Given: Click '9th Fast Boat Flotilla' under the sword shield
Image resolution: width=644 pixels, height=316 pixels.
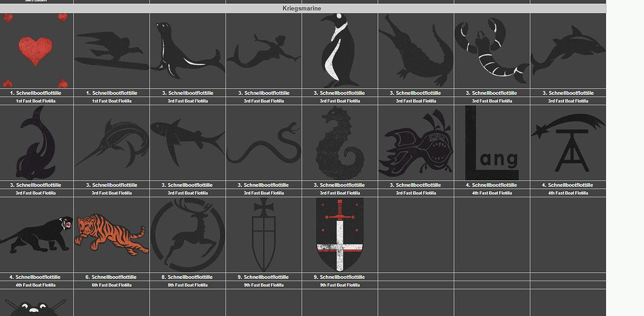Looking at the screenshot, I should [339, 285].
